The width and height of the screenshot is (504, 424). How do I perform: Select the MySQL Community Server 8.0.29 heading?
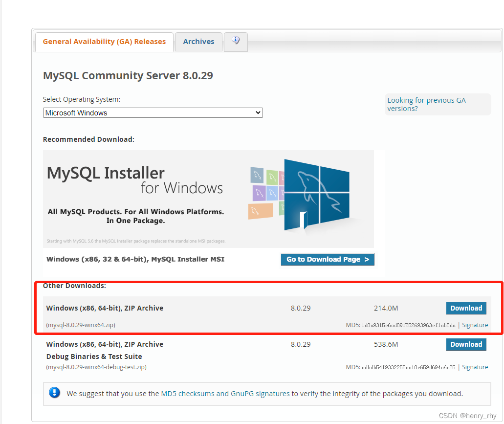tap(128, 75)
